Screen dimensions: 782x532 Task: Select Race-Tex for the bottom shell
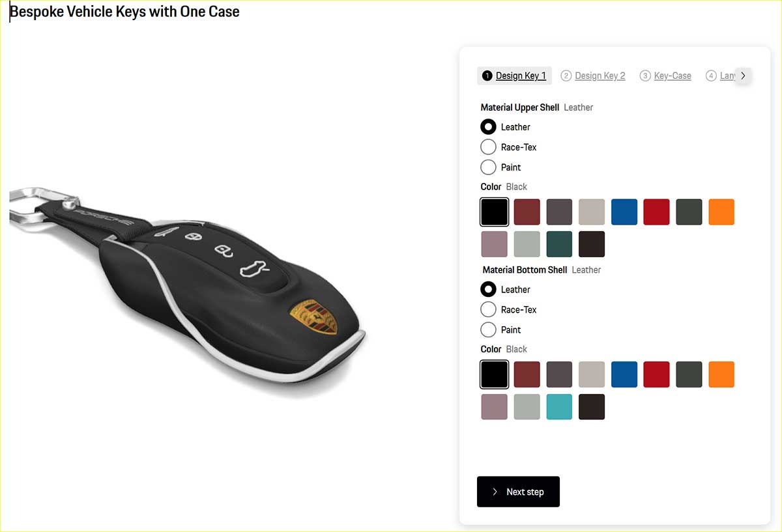pyautogui.click(x=488, y=309)
